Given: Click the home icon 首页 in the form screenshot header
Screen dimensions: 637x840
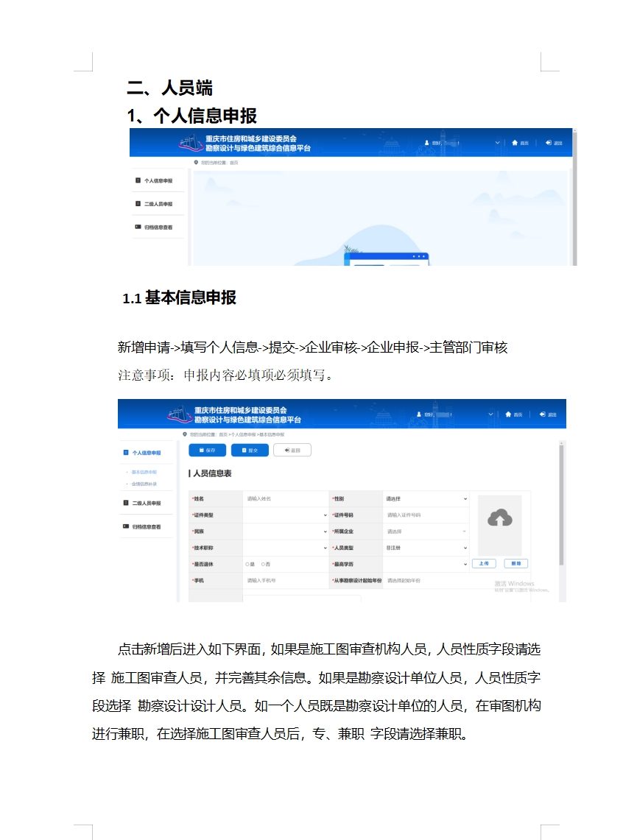Looking at the screenshot, I should [x=508, y=414].
